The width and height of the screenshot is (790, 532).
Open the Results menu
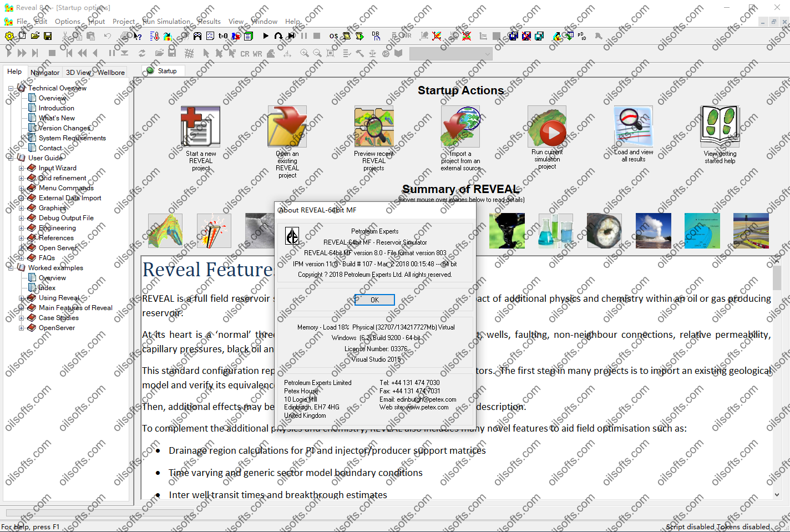tap(209, 21)
